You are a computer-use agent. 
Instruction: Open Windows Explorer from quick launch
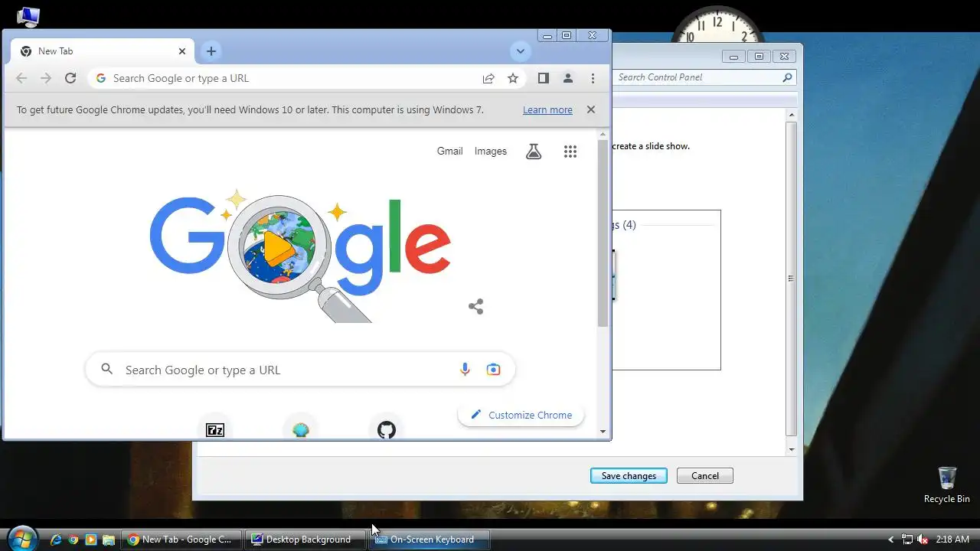[109, 540]
